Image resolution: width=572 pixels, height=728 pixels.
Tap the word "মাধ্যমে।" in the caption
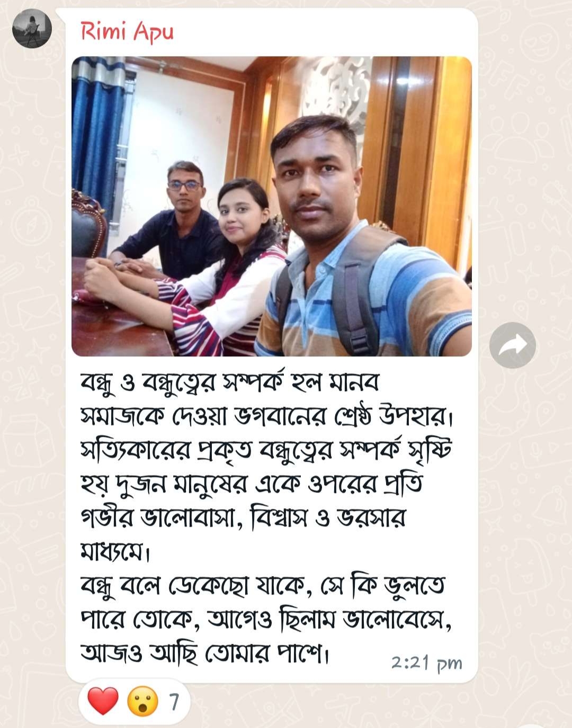tap(116, 552)
